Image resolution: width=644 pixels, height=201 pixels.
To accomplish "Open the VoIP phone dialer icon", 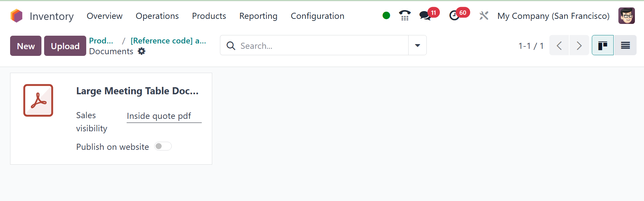I will pyautogui.click(x=405, y=15).
